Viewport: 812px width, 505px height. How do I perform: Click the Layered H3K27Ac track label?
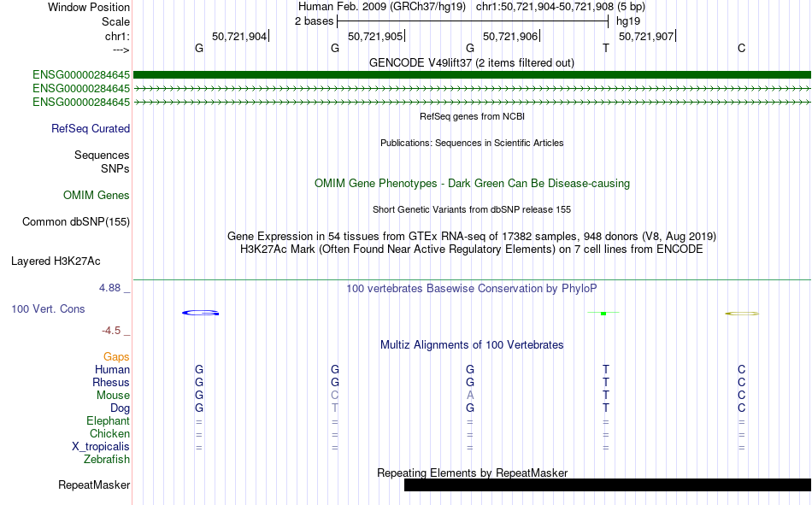56,261
